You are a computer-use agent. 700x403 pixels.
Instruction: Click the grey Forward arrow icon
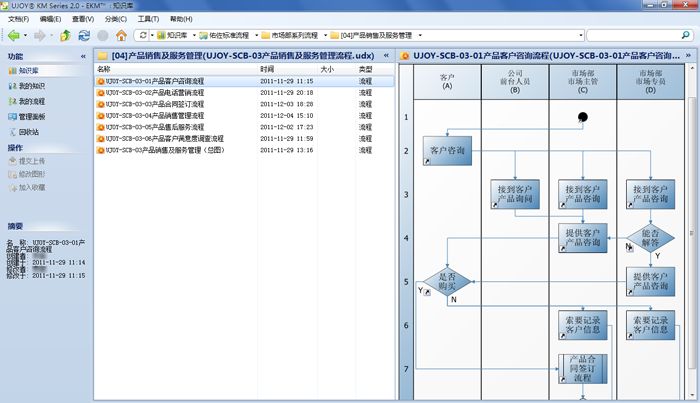point(40,35)
